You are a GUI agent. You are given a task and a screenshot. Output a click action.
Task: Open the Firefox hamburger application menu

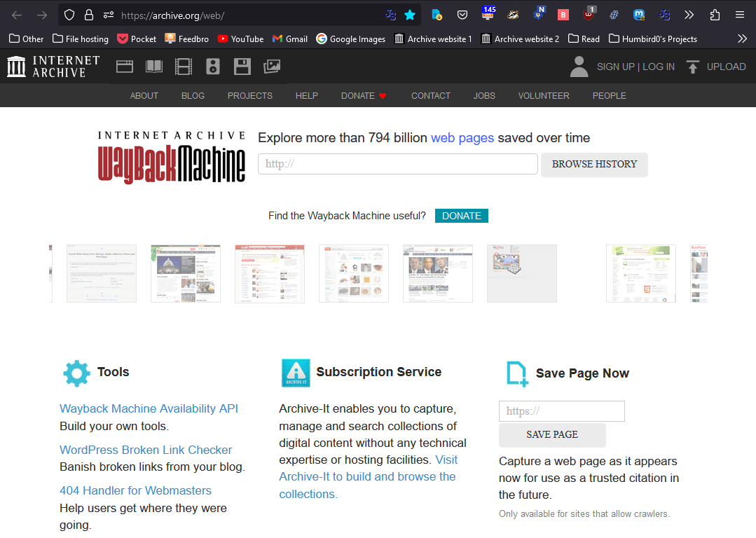click(740, 15)
